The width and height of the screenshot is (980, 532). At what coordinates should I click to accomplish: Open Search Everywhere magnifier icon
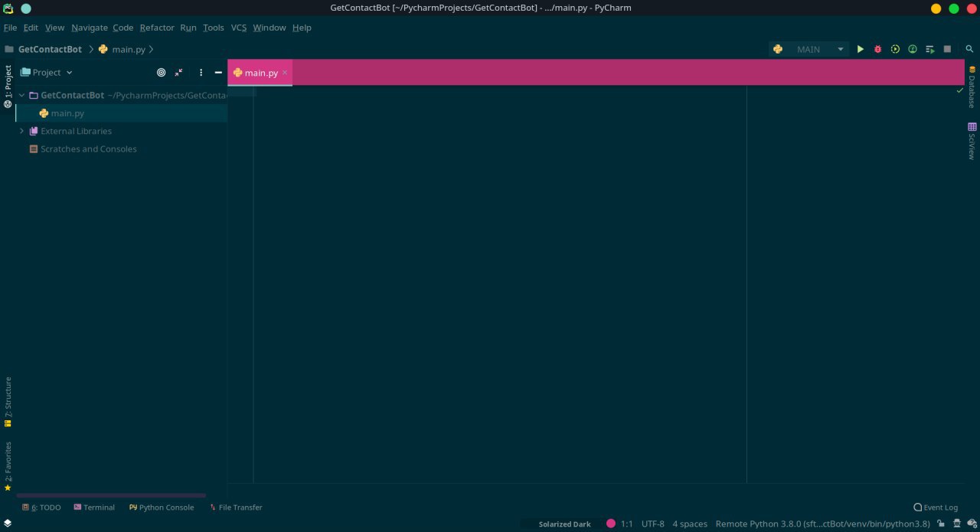[x=969, y=49]
